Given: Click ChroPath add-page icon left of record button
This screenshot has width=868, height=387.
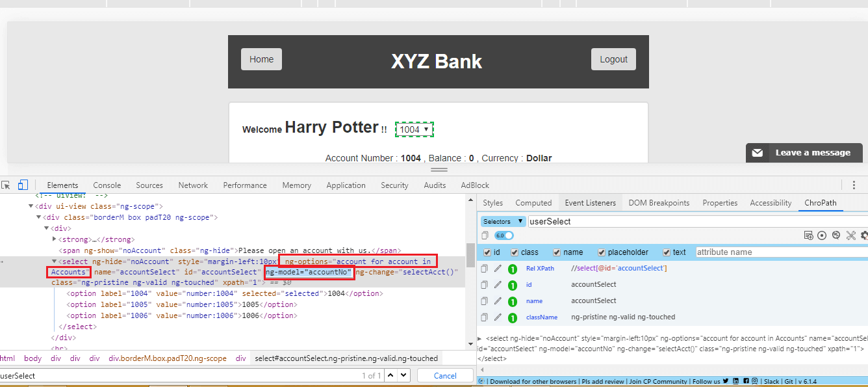Looking at the screenshot, I should pyautogui.click(x=808, y=235).
